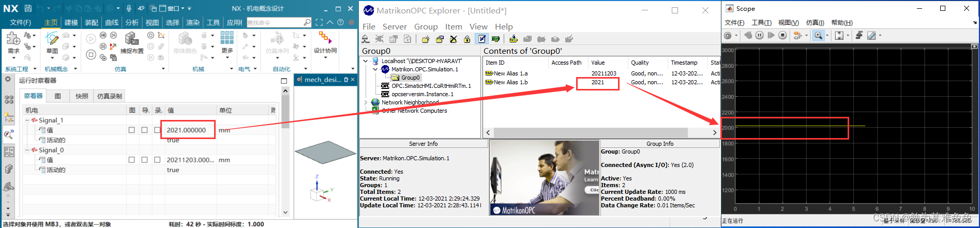This screenshot has height=228, width=980.
Task: Click the NX resource bar settings gear
Action: [x=8, y=80]
